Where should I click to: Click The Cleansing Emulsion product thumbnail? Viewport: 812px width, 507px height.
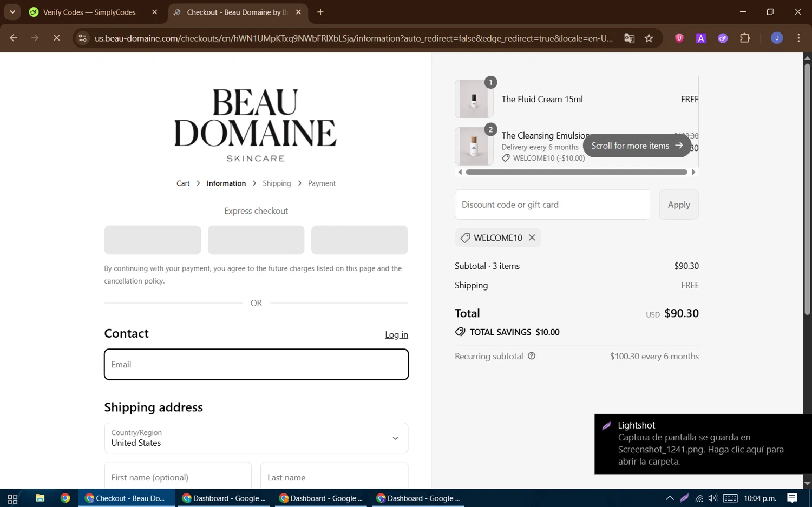tap(474, 146)
